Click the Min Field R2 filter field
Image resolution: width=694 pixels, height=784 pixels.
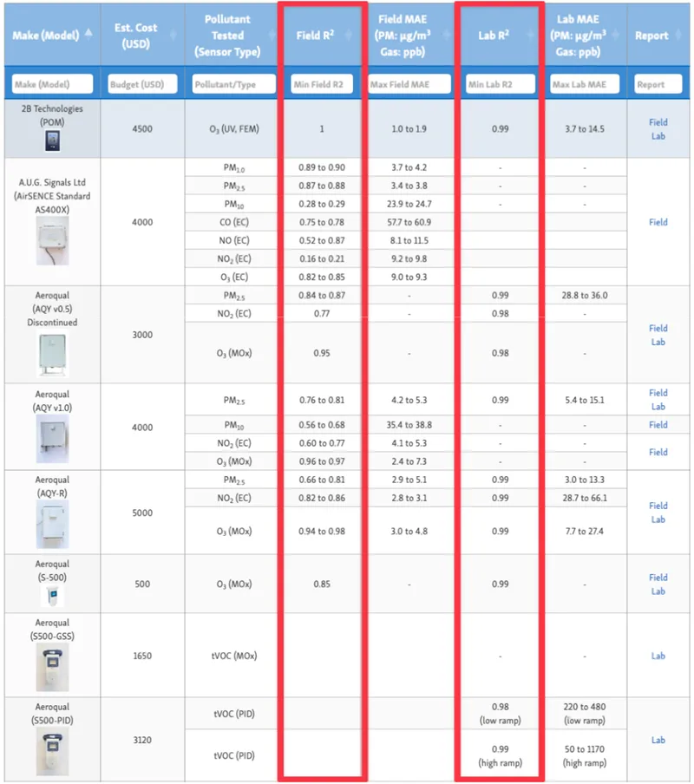tap(322, 83)
